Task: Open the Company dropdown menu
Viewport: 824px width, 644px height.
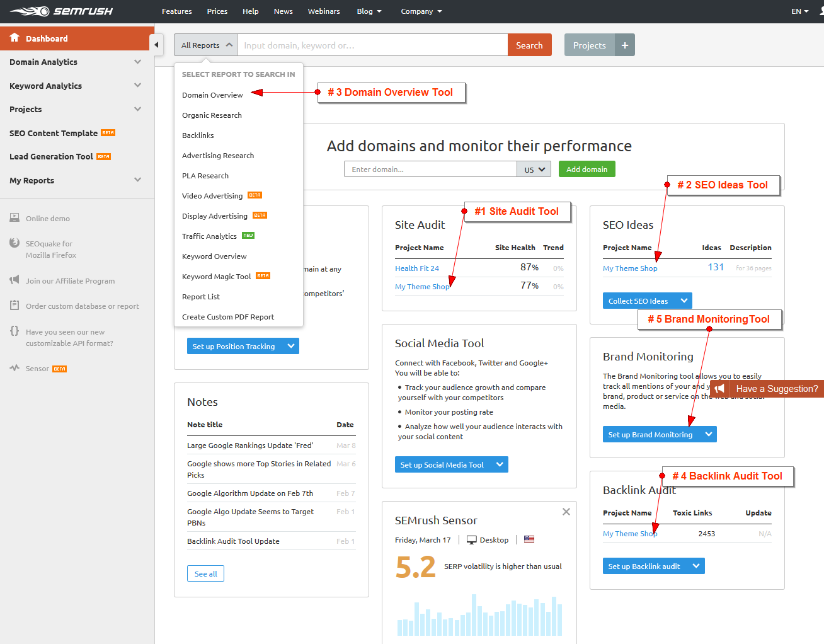Action: pyautogui.click(x=421, y=11)
